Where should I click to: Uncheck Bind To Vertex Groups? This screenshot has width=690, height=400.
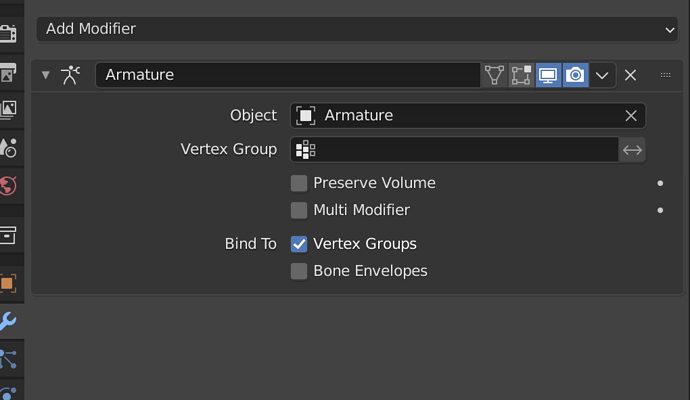click(299, 244)
